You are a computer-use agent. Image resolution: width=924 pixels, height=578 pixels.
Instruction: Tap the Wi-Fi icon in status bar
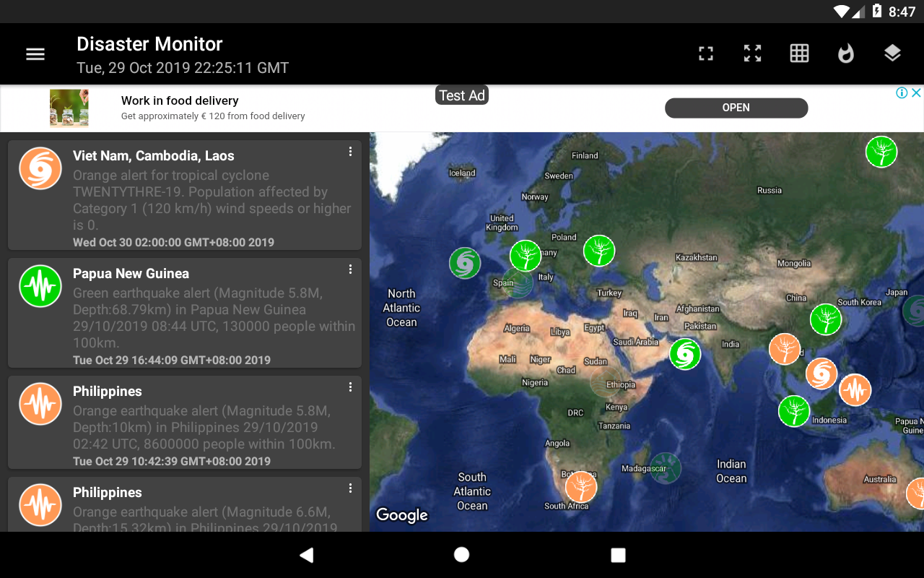pos(842,12)
